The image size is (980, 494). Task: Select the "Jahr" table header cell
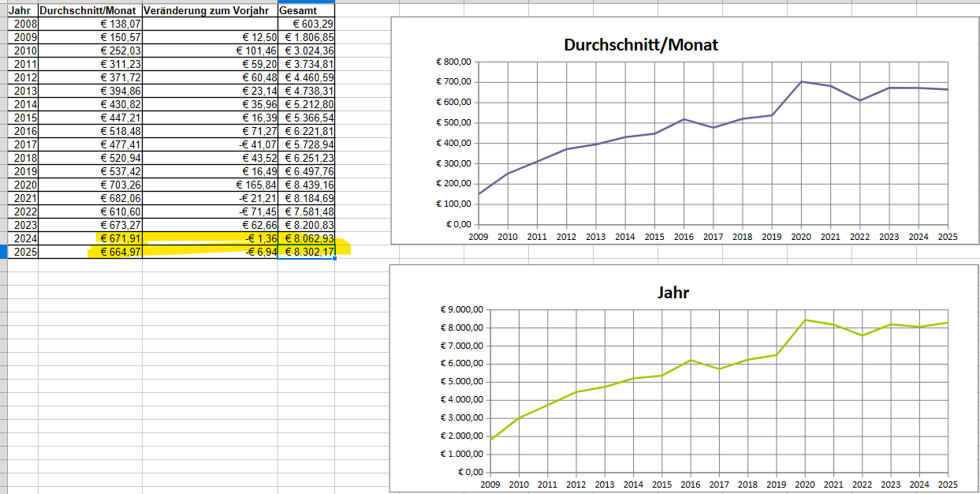pos(21,10)
